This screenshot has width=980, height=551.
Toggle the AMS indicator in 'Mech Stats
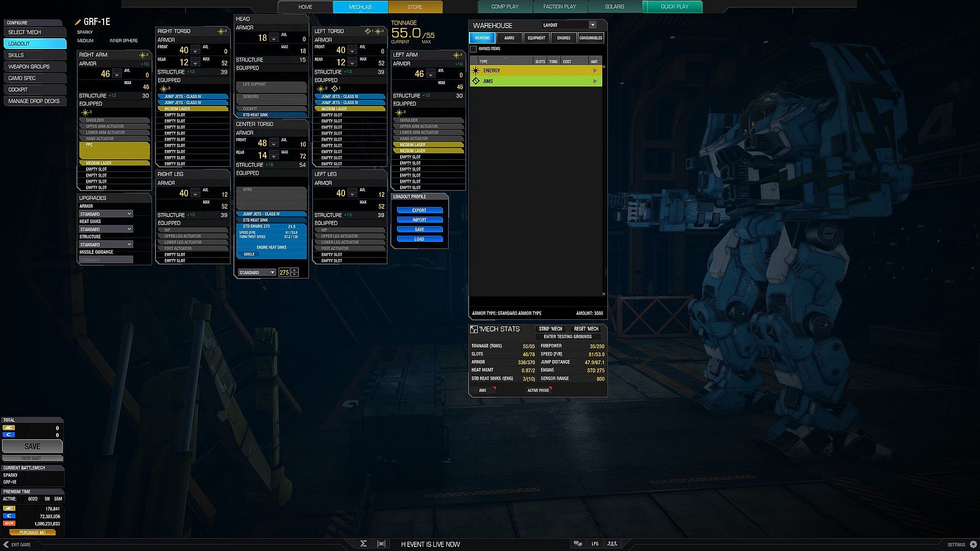click(x=483, y=390)
